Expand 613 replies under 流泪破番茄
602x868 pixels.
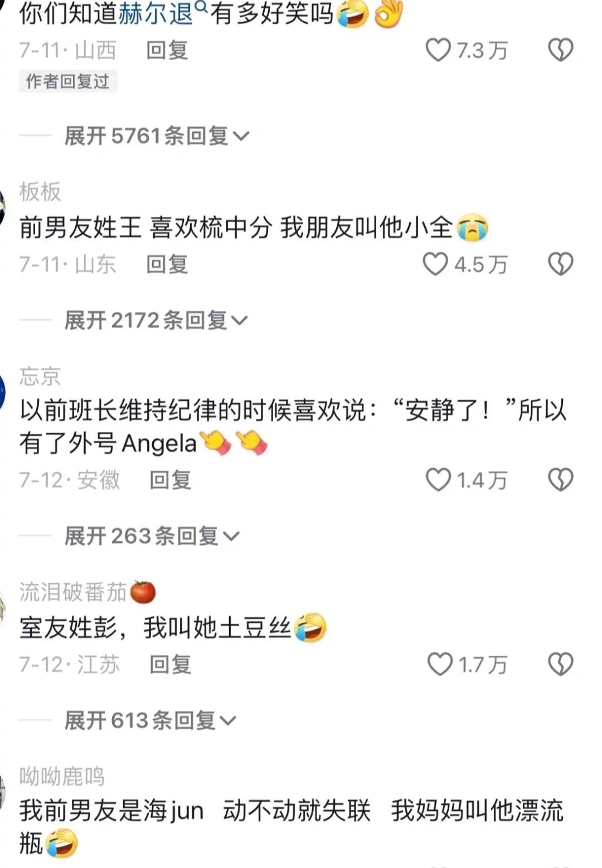coord(151,720)
